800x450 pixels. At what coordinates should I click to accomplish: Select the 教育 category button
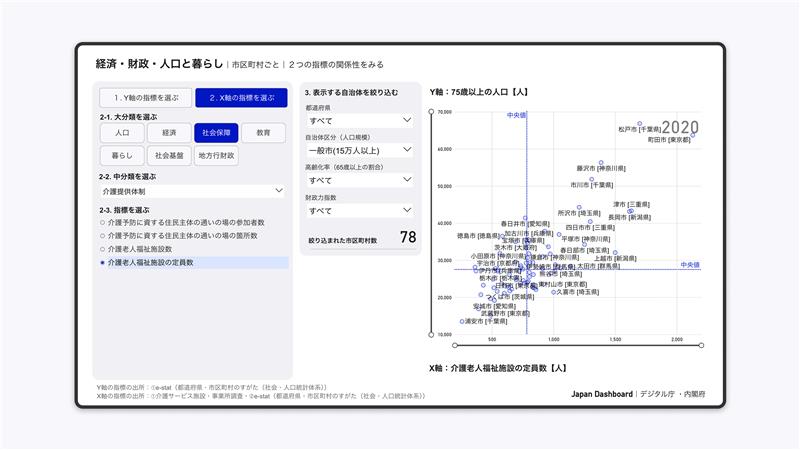point(263,133)
